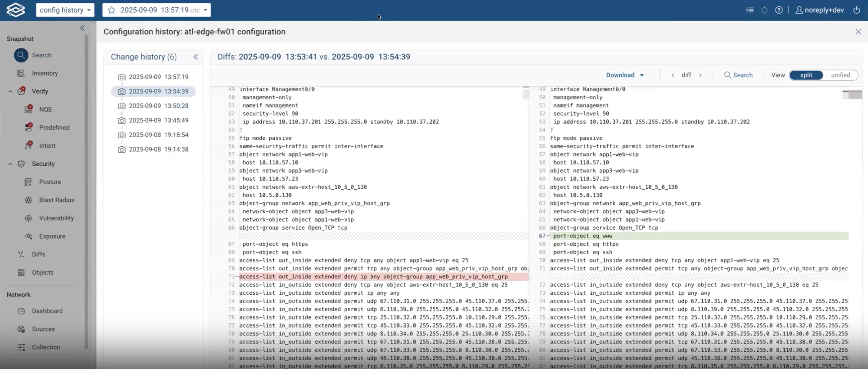Click Search in the diff toolbar
Image resolution: width=868 pixels, height=369 pixels.
point(738,75)
